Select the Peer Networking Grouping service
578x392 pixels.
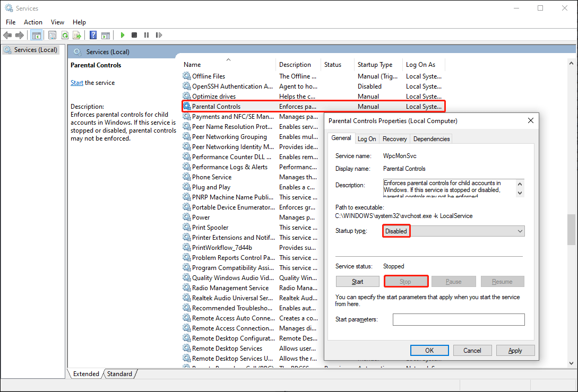pyautogui.click(x=229, y=137)
